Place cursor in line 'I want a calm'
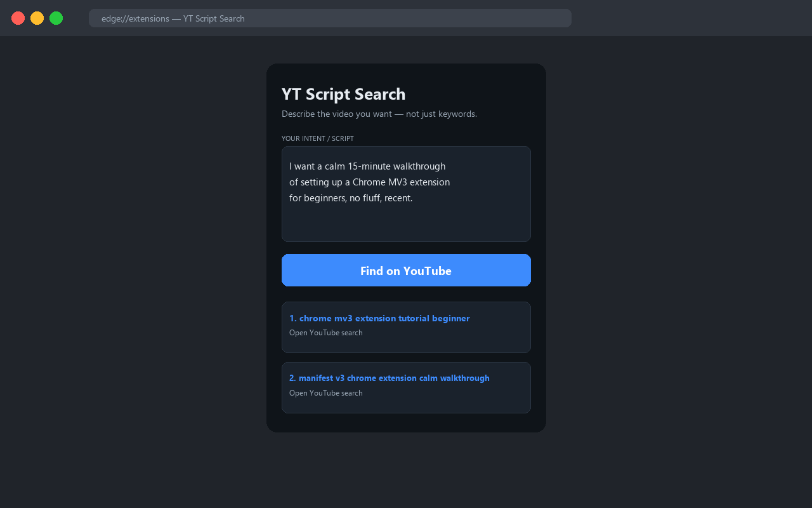Screen dimensions: 812x508 367,166
